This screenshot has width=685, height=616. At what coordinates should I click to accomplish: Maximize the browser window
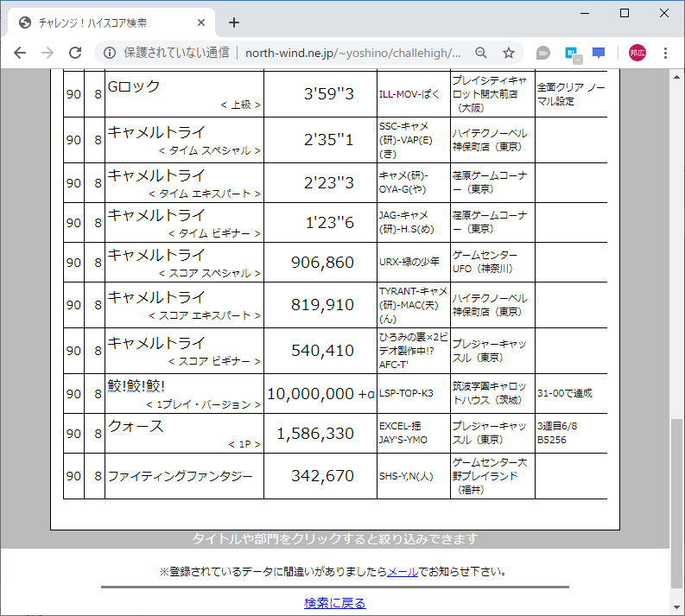(x=625, y=13)
